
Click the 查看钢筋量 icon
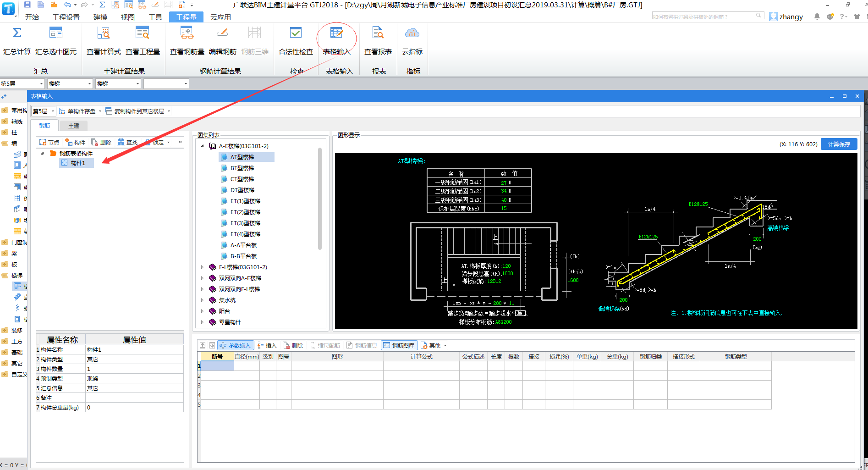click(x=187, y=33)
